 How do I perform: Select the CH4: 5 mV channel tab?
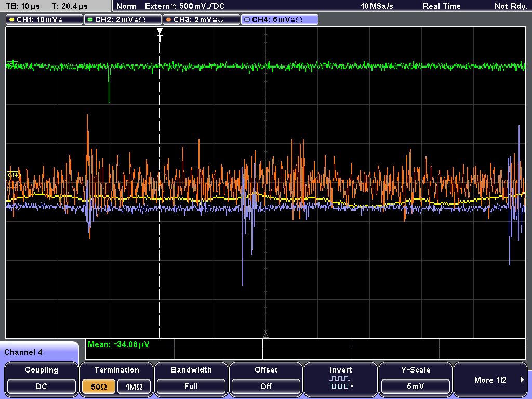pos(280,20)
